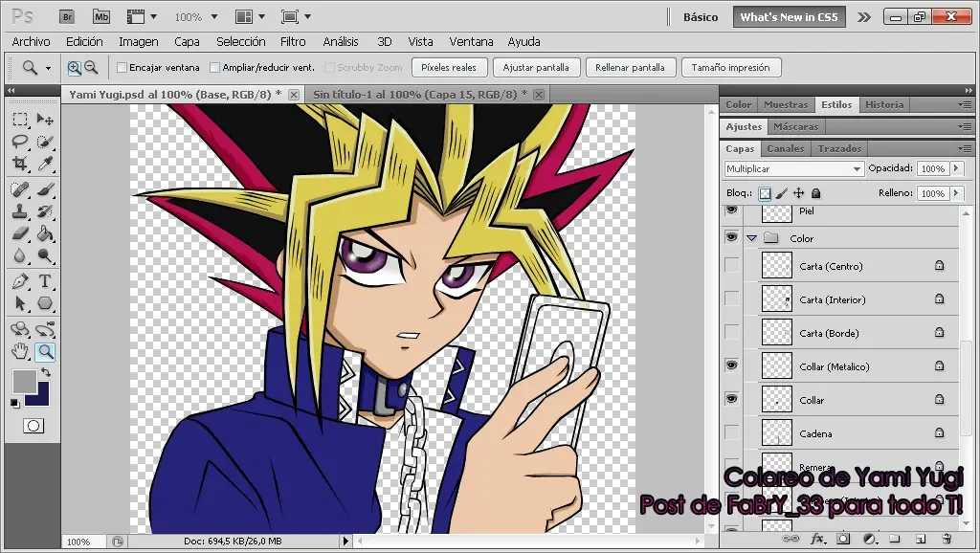Select the Clone Stamp tool

[x=20, y=211]
